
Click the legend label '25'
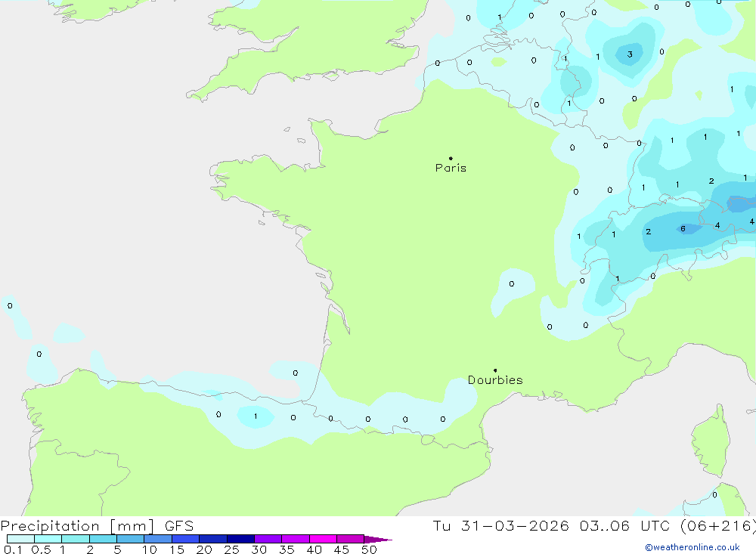tap(231, 549)
